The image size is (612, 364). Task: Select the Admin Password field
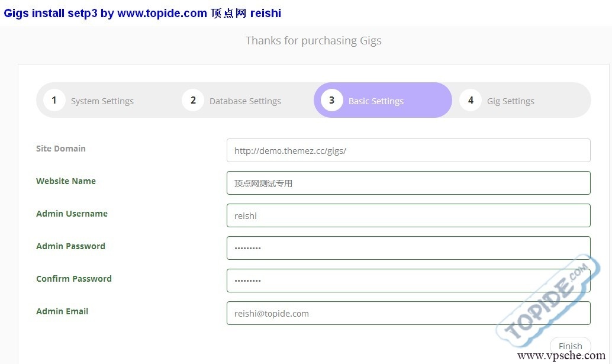[x=408, y=248]
